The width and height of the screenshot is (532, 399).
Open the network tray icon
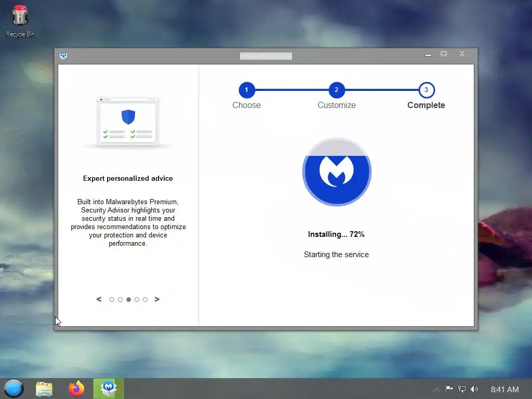[462, 389]
